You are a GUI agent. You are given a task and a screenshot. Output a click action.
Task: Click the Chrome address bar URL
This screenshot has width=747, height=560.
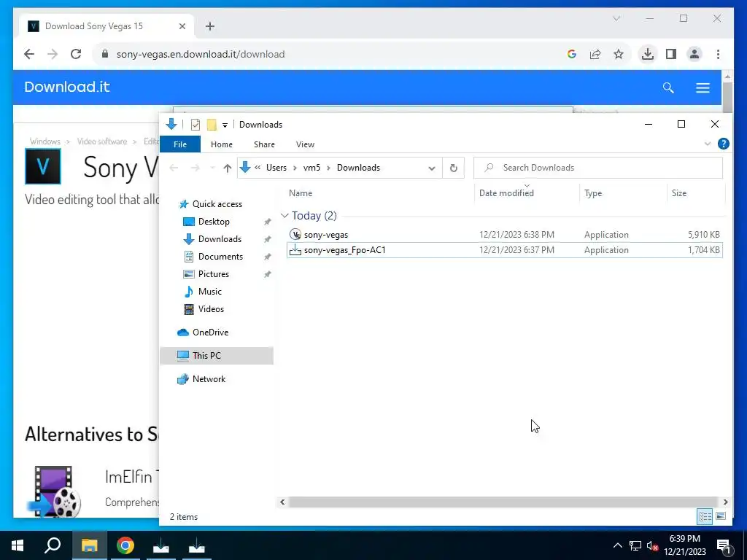[x=201, y=54]
